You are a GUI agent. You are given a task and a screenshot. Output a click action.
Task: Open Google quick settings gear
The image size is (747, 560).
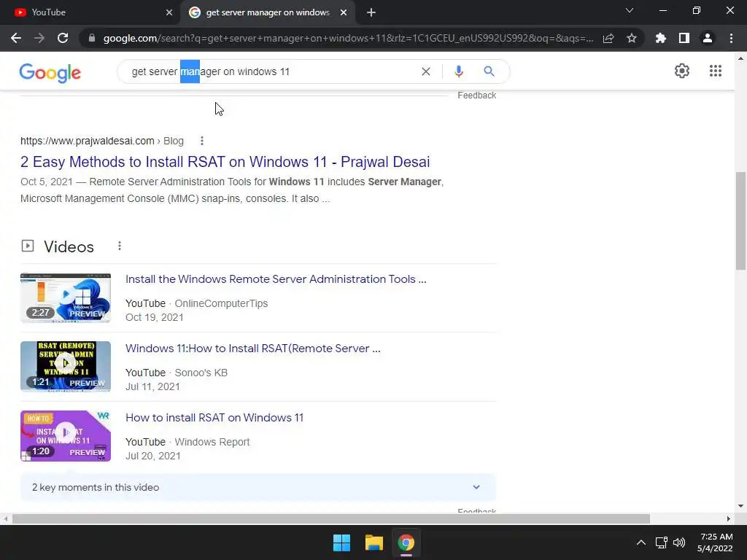click(682, 71)
